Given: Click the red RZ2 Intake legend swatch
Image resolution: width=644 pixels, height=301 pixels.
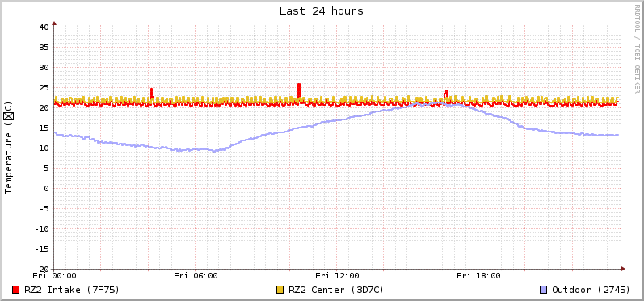Looking at the screenshot, I should click(x=16, y=290).
